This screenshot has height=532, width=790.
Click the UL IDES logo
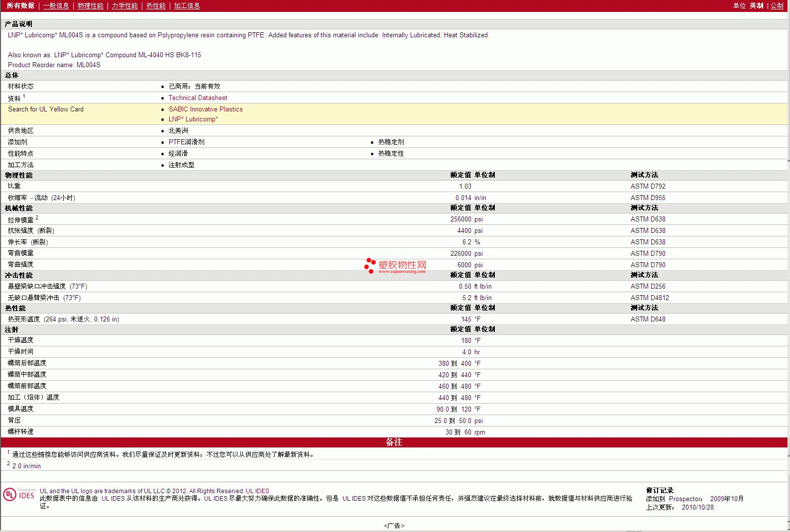tap(19, 495)
